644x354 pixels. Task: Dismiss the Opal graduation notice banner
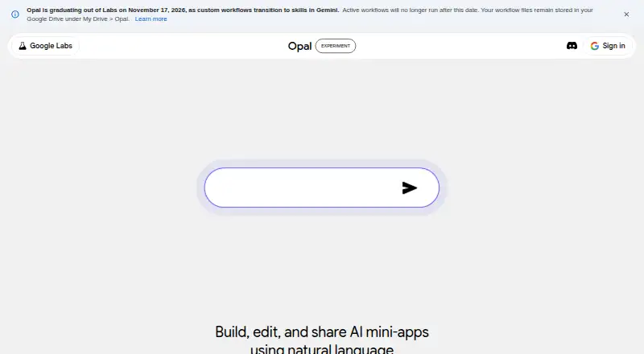tap(626, 14)
